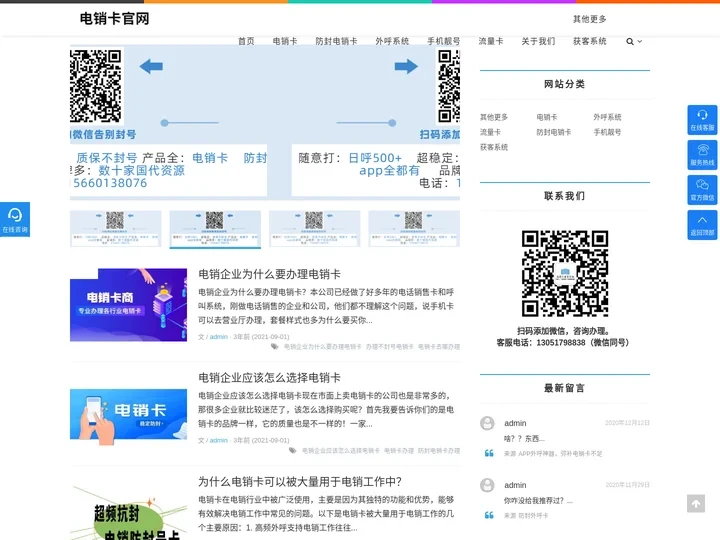This screenshot has width=720, height=540.
Task: Click admin avatar dated 2020年11月29日
Action: [x=487, y=485]
